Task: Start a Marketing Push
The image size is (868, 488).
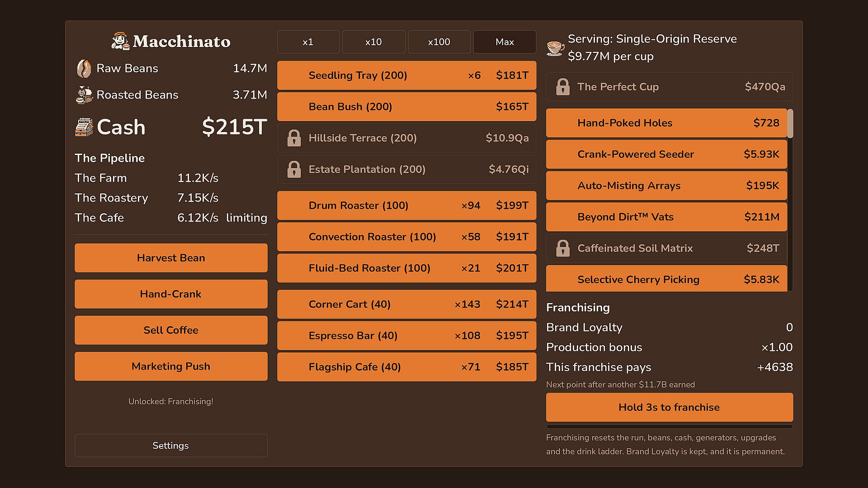Action: click(171, 366)
